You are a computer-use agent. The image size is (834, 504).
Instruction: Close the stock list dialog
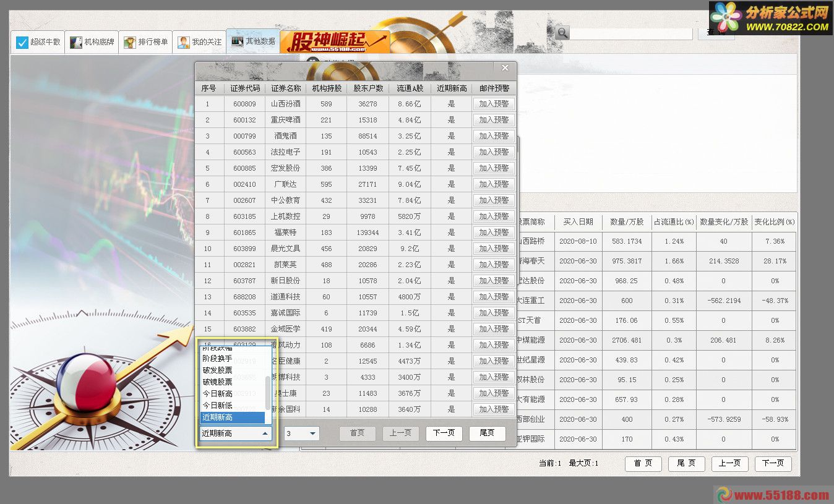505,68
